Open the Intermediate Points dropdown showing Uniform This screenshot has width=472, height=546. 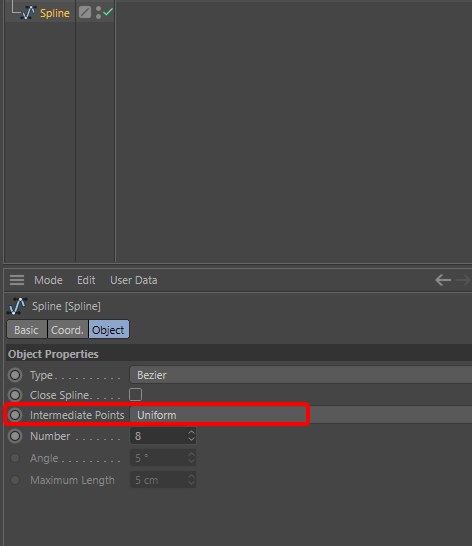point(301,415)
